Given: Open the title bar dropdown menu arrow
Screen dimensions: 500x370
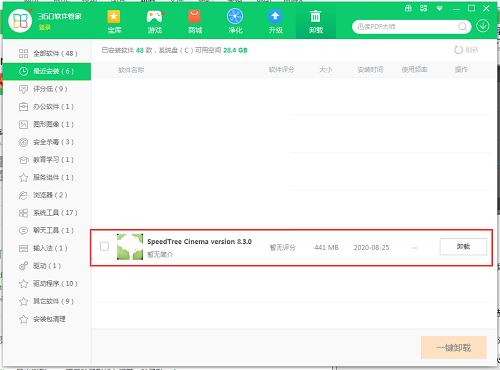Looking at the screenshot, I should coord(440,9).
